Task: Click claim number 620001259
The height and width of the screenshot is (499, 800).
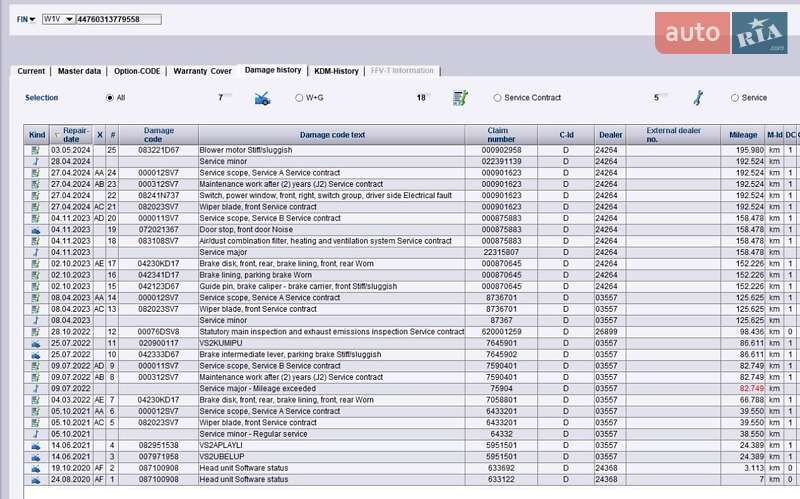Action: click(x=501, y=332)
